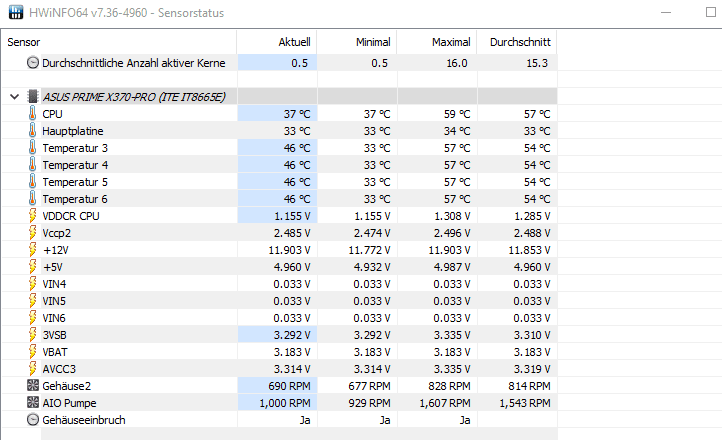Click the fan icon for Gehäuse2
This screenshot has width=722, height=440.
tap(33, 386)
